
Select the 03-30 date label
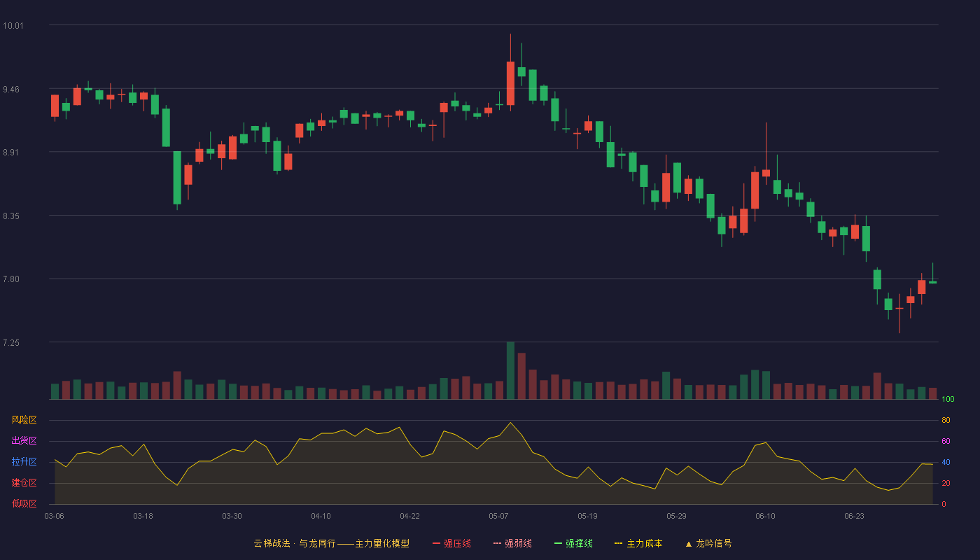point(232,516)
